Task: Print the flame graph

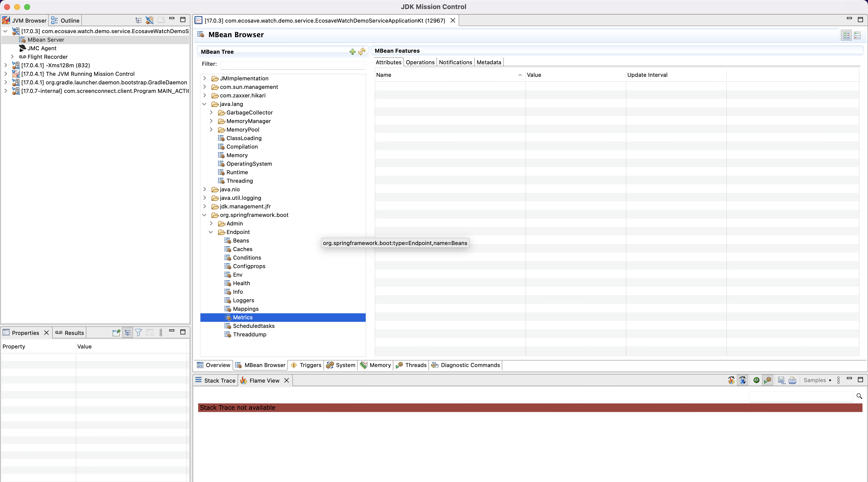Action: [x=792, y=380]
